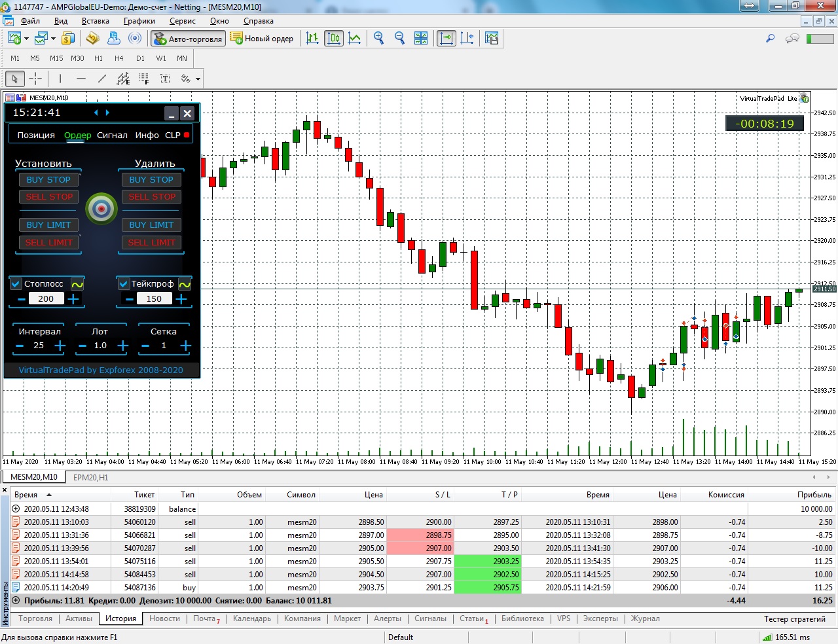Delete BUY LIMIT orders under Удалить
Viewport: 838px width, 644px height.
(x=151, y=225)
